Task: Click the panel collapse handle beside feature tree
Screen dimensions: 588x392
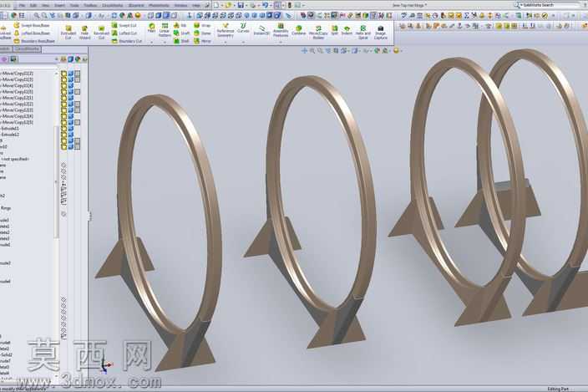Action: point(89,216)
